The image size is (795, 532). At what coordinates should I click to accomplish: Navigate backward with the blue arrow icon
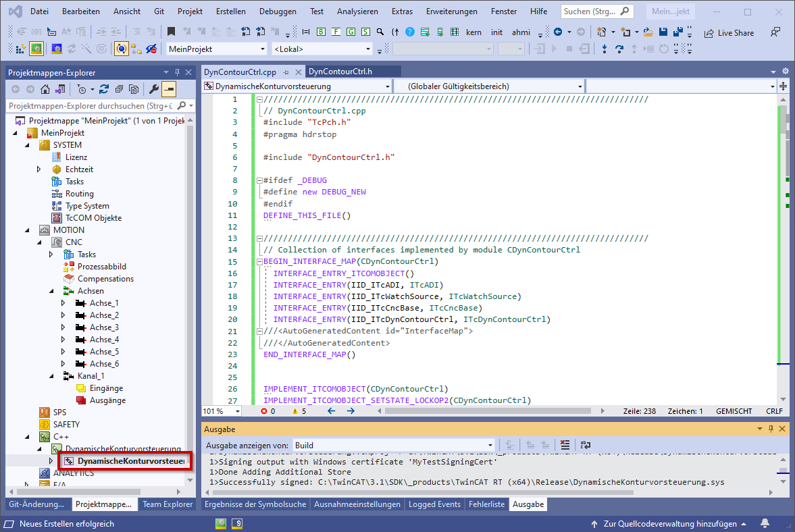pos(558,32)
